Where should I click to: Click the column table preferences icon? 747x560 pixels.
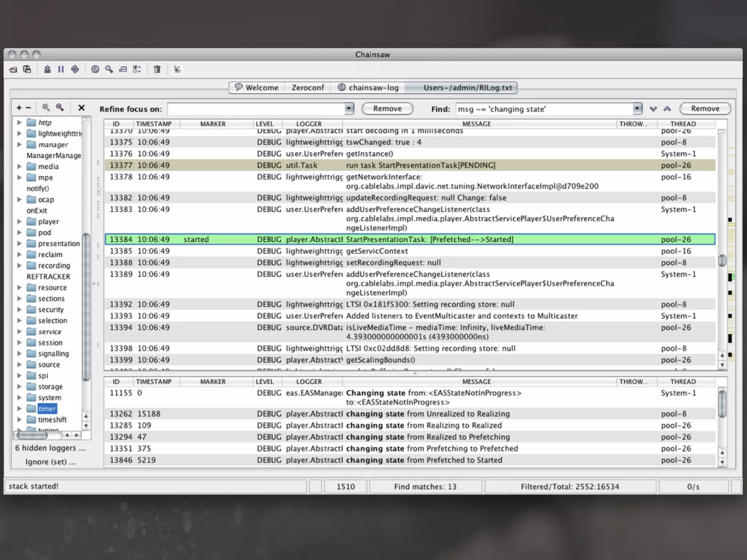pos(123,69)
